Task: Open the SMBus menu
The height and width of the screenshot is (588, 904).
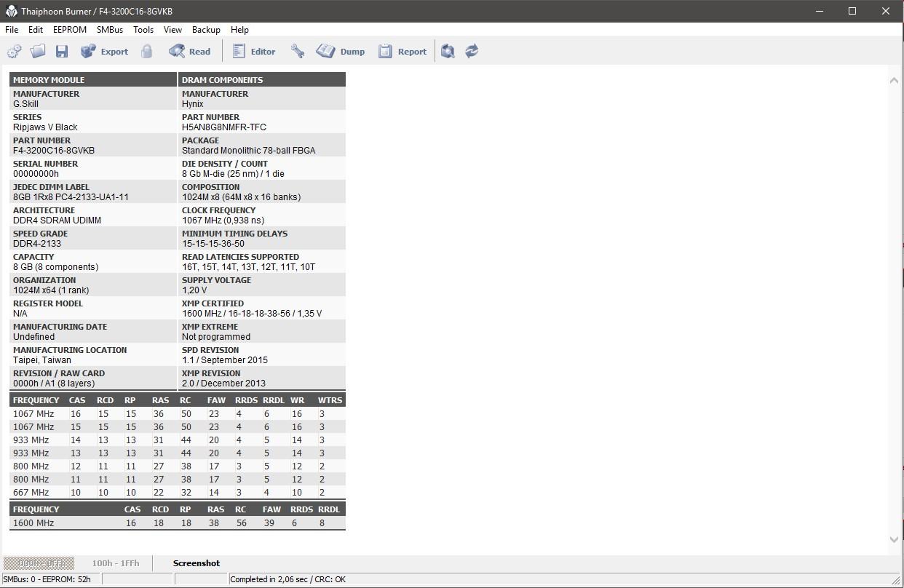Action: click(110, 30)
